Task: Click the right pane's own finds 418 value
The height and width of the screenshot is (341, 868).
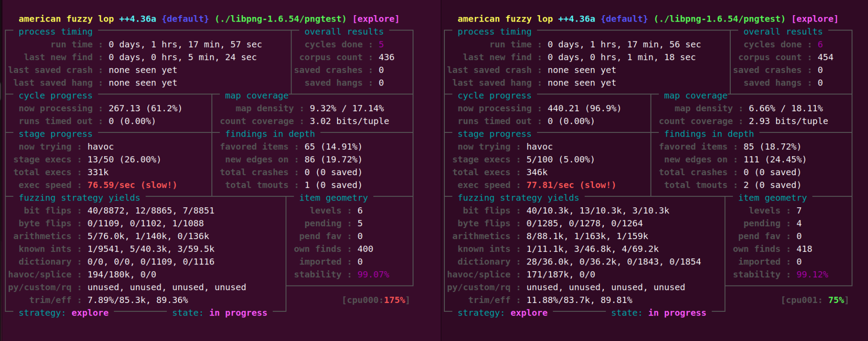Action: 804,249
